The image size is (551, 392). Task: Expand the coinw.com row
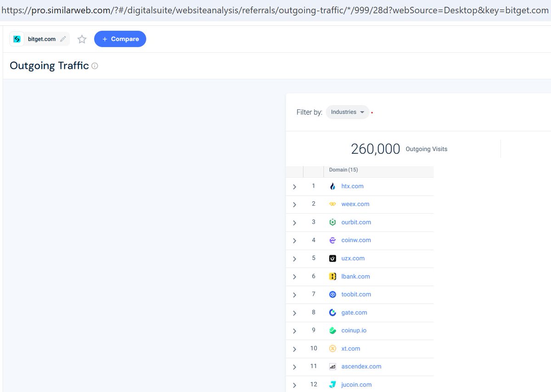[x=294, y=241]
